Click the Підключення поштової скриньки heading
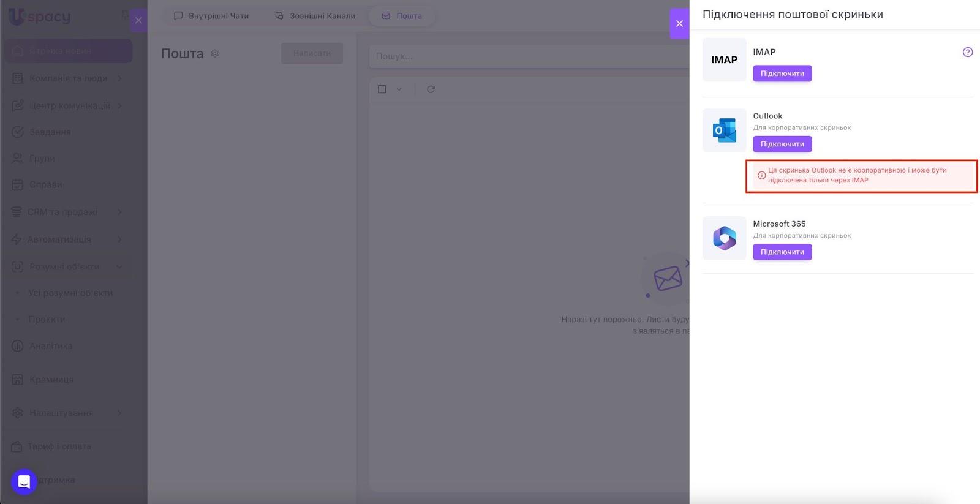This screenshot has width=980, height=504. coord(793,14)
